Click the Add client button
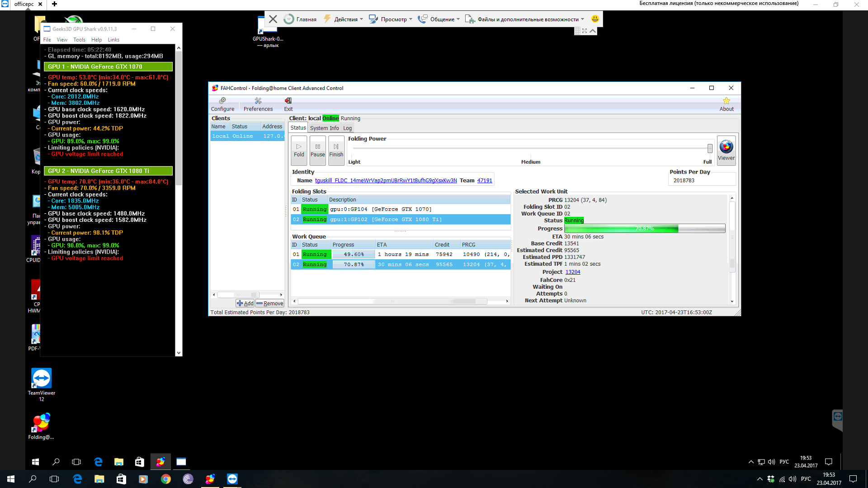868x488 pixels. point(245,304)
